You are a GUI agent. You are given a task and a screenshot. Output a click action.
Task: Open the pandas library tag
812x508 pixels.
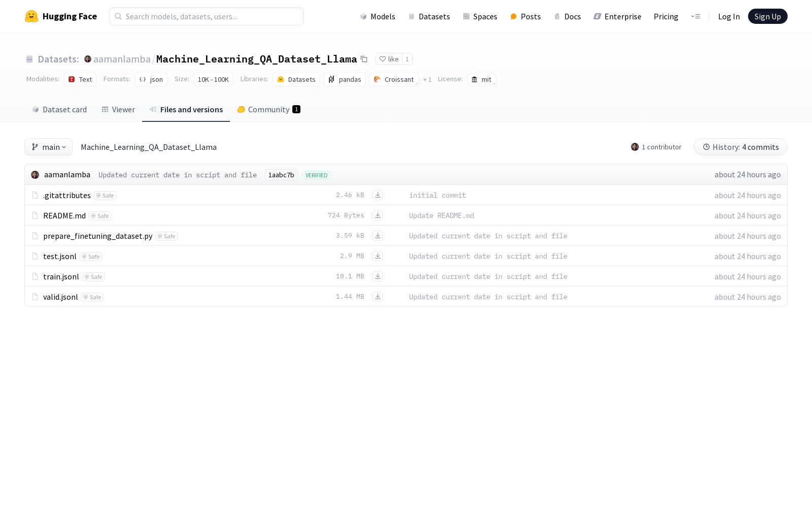345,79
